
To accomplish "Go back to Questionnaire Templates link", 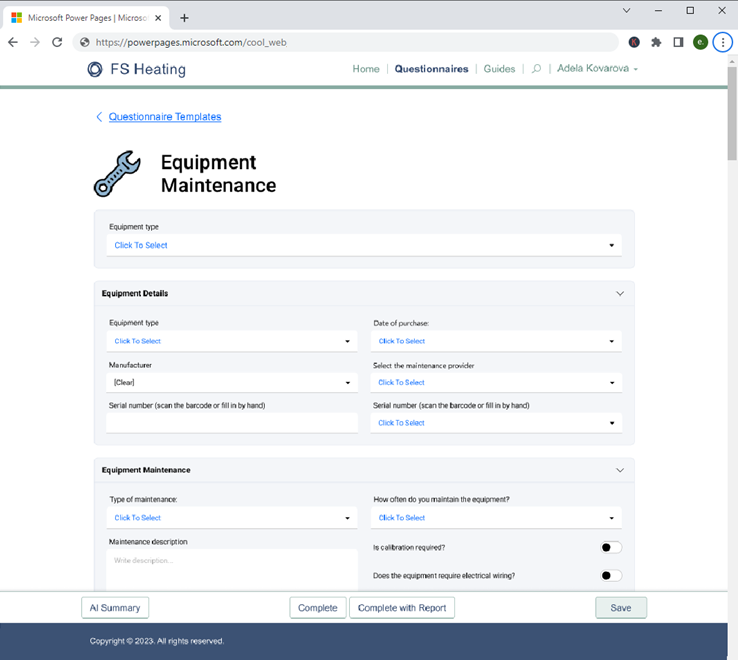I will [x=165, y=117].
